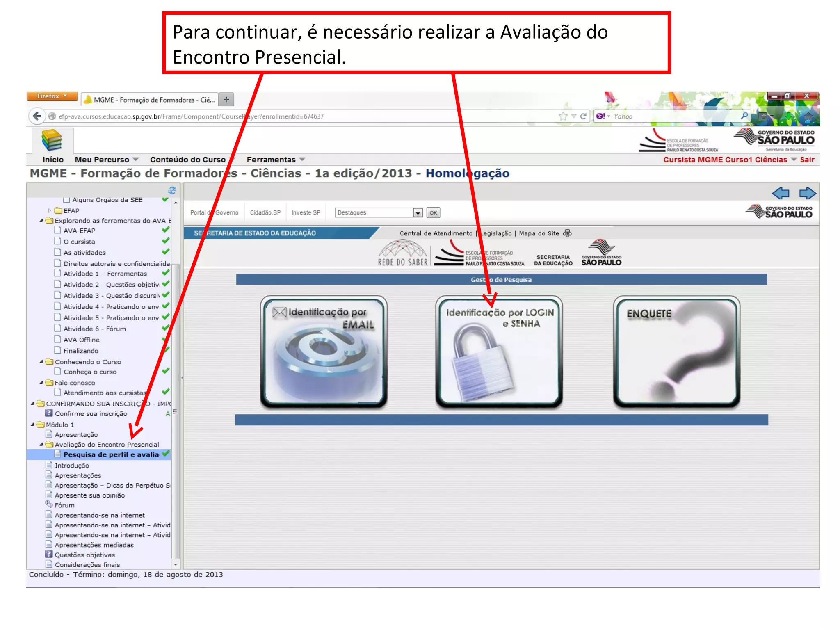Open the Conteúdo do Curso menu
The width and height of the screenshot is (840, 630).
(x=192, y=160)
